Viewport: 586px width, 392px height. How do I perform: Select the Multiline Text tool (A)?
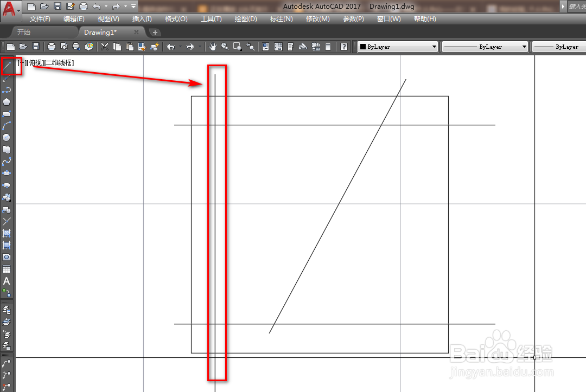7,281
